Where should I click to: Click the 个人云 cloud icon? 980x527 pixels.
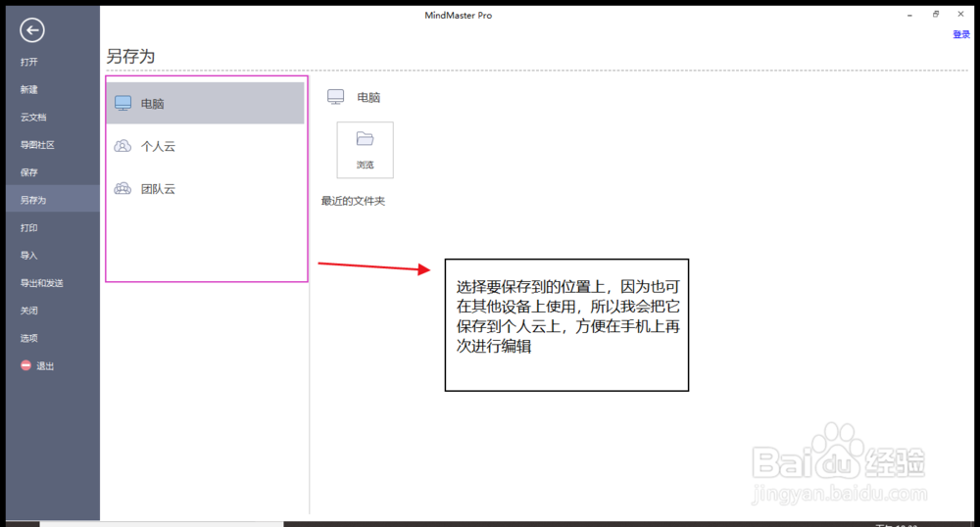click(x=122, y=146)
